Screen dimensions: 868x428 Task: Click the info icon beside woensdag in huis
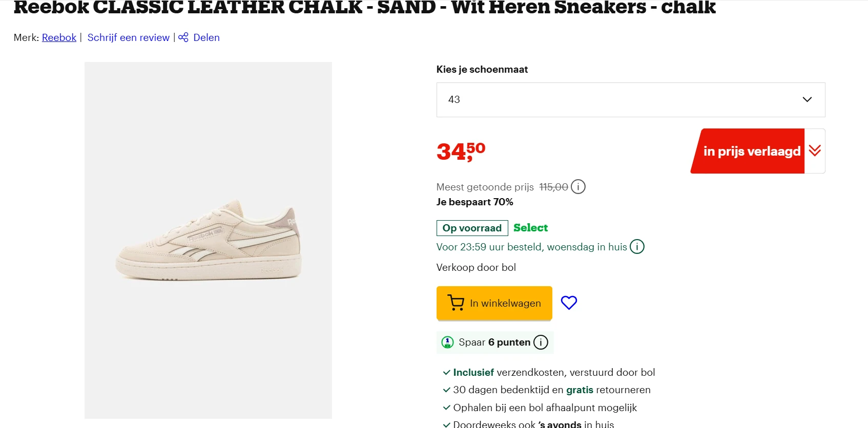[636, 247]
